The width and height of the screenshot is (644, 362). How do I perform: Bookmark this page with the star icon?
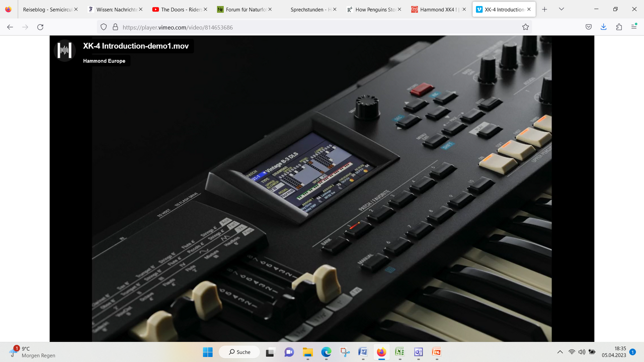pyautogui.click(x=525, y=27)
